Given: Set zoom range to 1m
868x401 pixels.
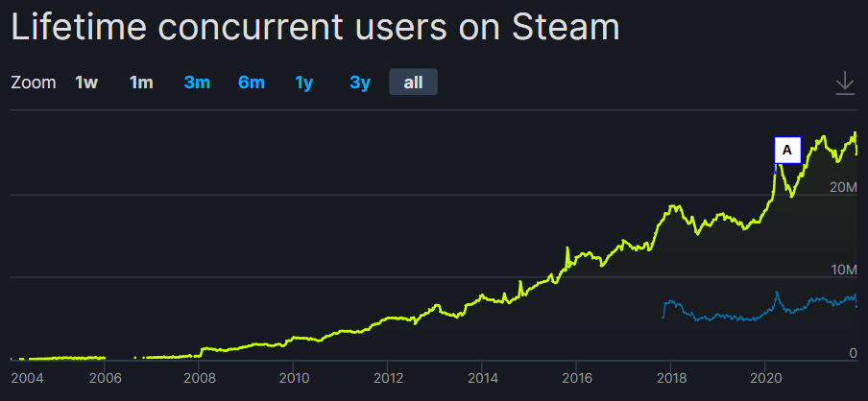Looking at the screenshot, I should click(x=141, y=83).
